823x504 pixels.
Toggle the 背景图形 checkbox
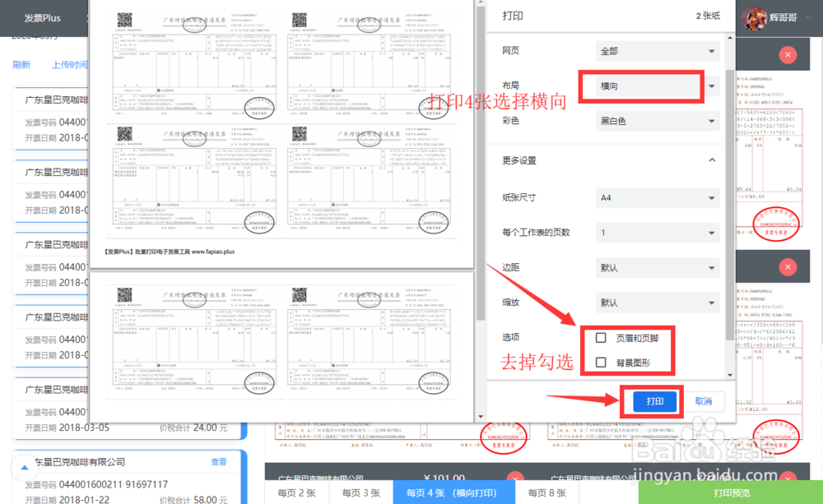601,363
